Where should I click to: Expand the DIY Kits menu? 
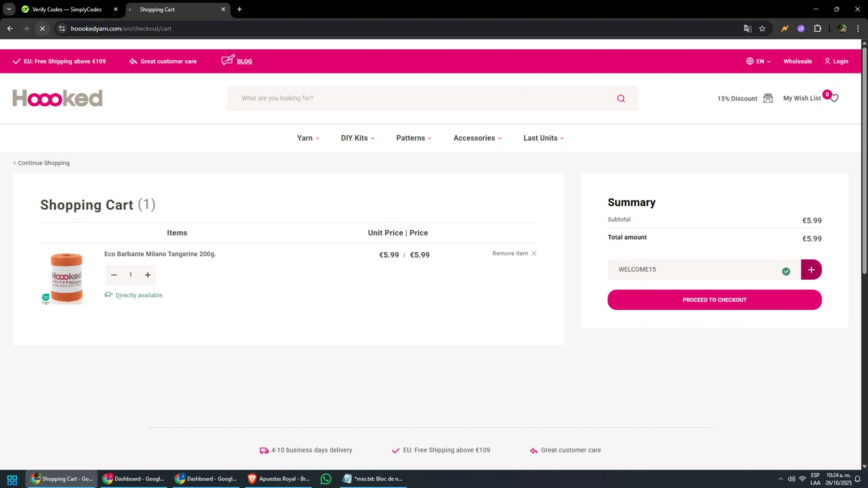pos(358,138)
